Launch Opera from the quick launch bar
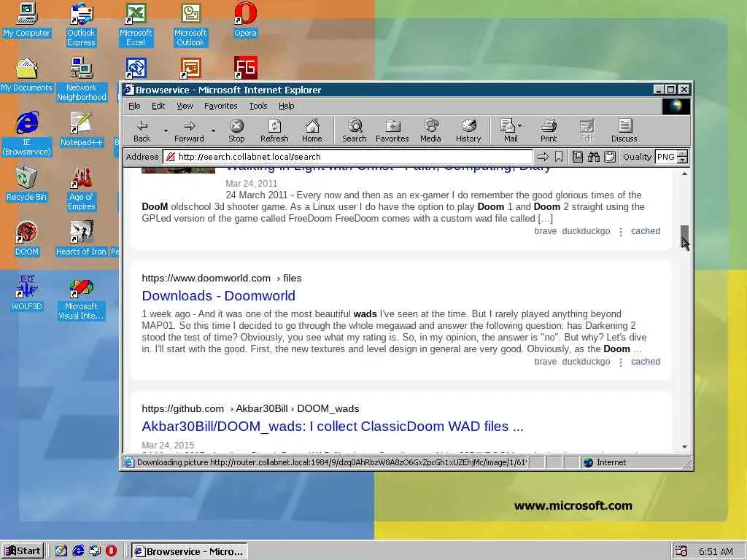Viewport: 747px width, 560px height. pyautogui.click(x=111, y=551)
